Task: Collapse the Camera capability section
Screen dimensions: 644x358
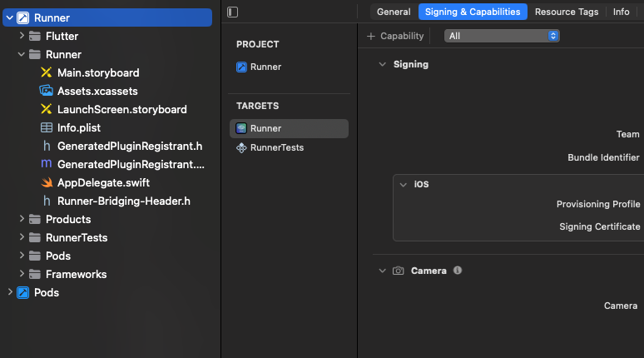Action: [x=383, y=271]
